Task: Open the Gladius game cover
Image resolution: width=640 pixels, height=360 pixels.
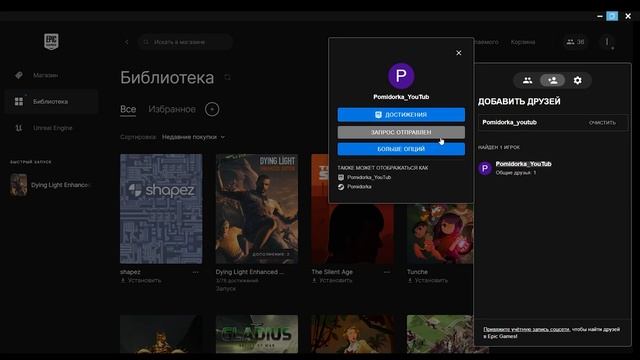Action: click(x=257, y=334)
